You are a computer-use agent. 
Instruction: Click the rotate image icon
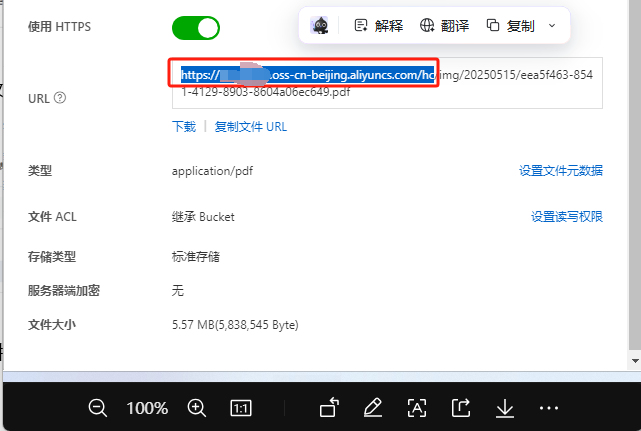pyautogui.click(x=329, y=407)
